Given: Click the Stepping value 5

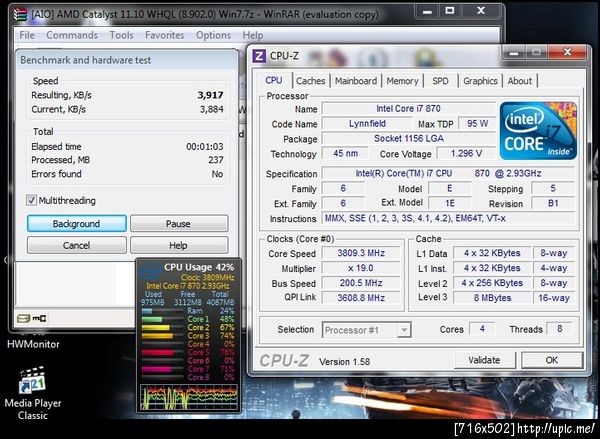Looking at the screenshot, I should (x=553, y=188).
